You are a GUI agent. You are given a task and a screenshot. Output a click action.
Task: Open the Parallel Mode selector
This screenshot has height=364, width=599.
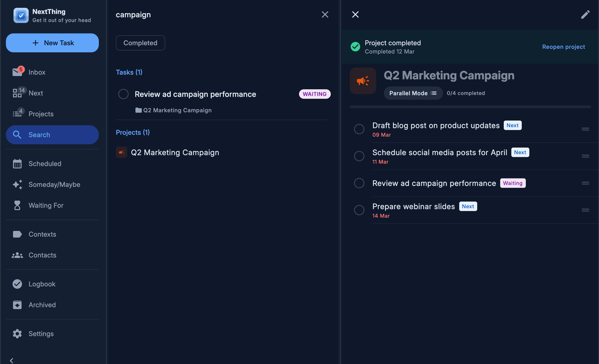click(x=413, y=93)
